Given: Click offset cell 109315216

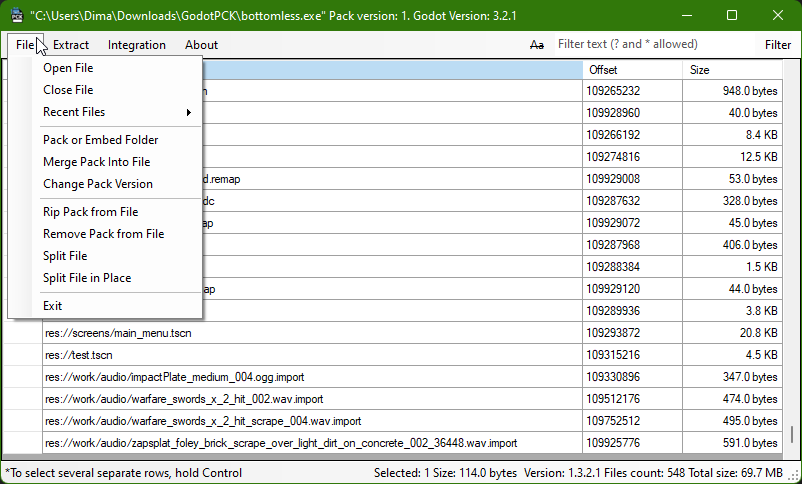Looking at the screenshot, I should pos(632,355).
